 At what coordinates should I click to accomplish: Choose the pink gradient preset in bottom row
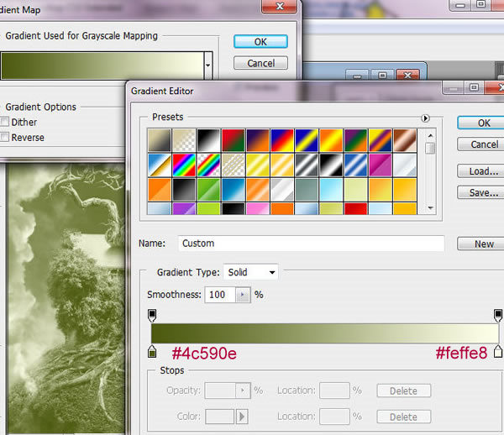tap(258, 209)
